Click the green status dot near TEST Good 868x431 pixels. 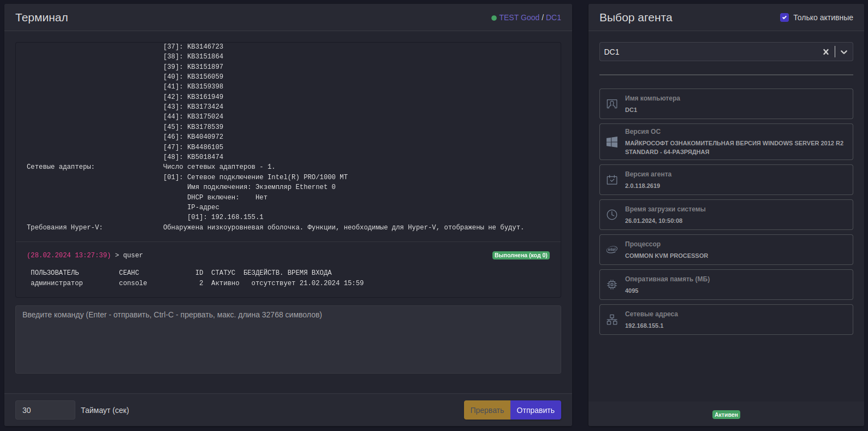(494, 18)
